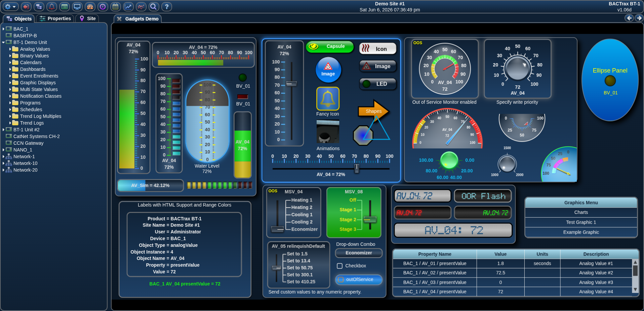
Task: Click the magnifier search icon
Action: point(154,6)
